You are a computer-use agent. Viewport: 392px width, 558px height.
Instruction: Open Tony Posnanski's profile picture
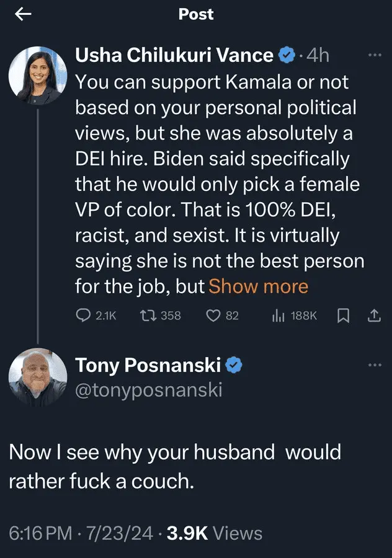click(38, 378)
